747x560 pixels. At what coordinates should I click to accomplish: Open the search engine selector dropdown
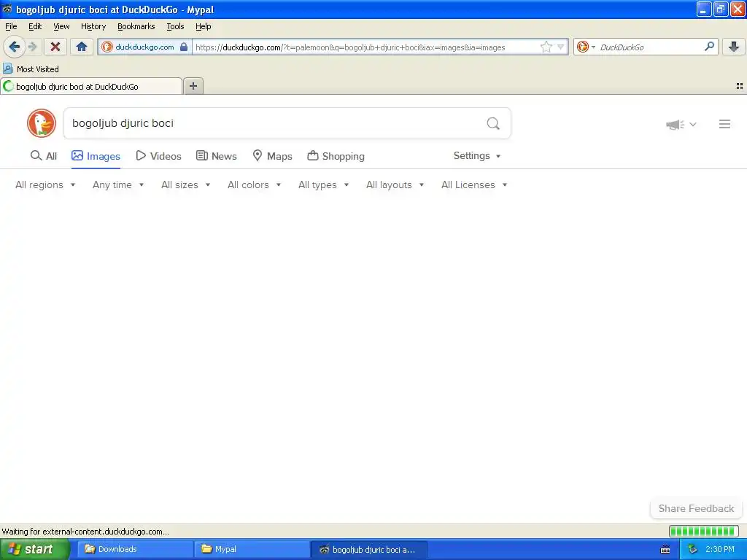[586, 47]
